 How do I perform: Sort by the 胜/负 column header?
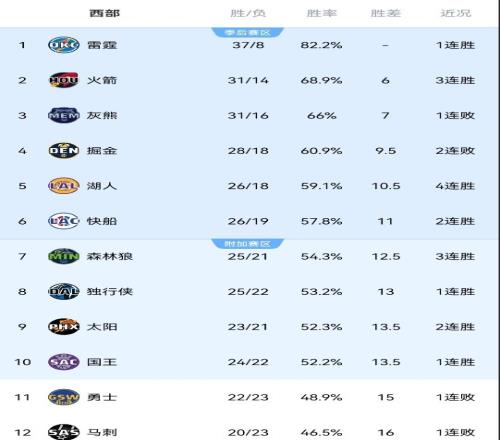point(248,13)
